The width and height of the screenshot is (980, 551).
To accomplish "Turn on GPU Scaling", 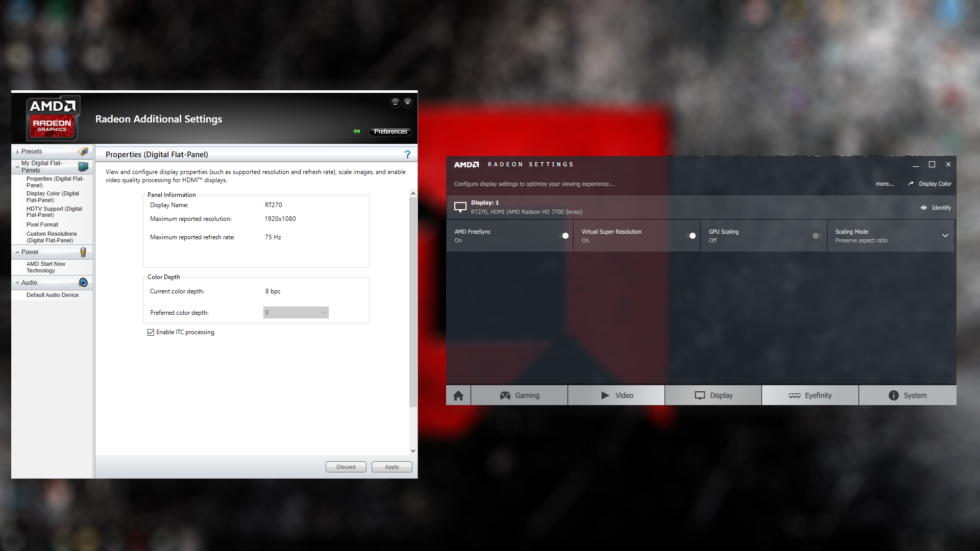I will coord(817,236).
